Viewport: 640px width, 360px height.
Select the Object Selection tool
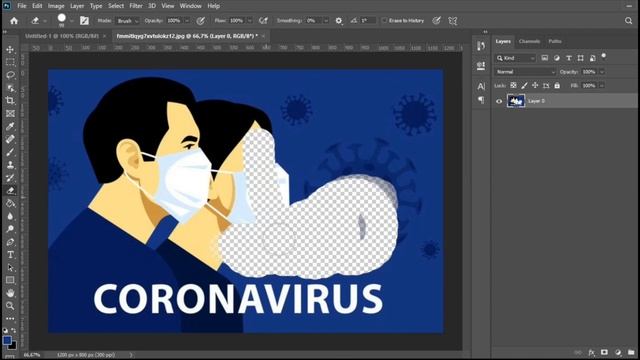coord(10,88)
